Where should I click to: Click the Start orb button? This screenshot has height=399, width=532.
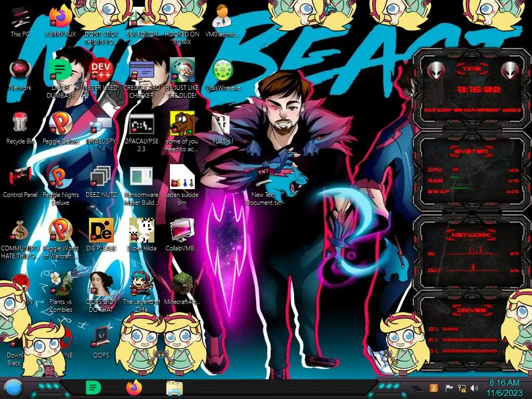14,388
